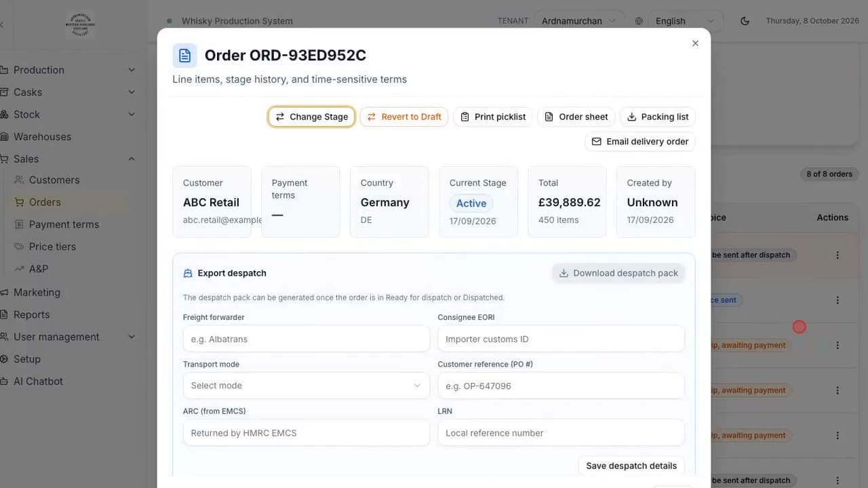
Task: Collapse the Sales sidebar section
Action: point(68,159)
